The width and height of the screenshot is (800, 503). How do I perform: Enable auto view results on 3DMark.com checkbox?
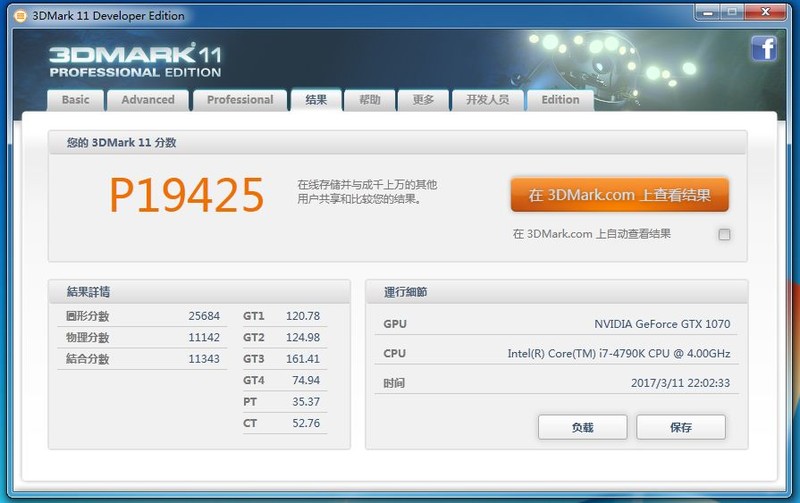(x=724, y=234)
